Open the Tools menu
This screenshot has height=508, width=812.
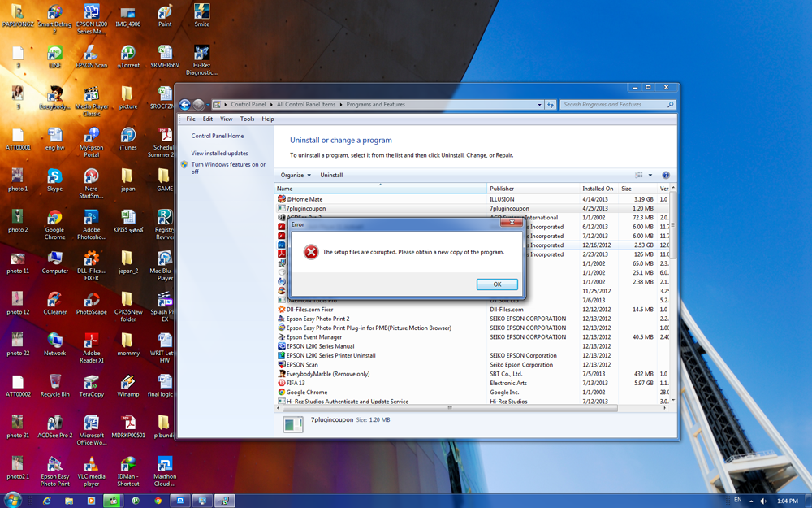pyautogui.click(x=247, y=119)
